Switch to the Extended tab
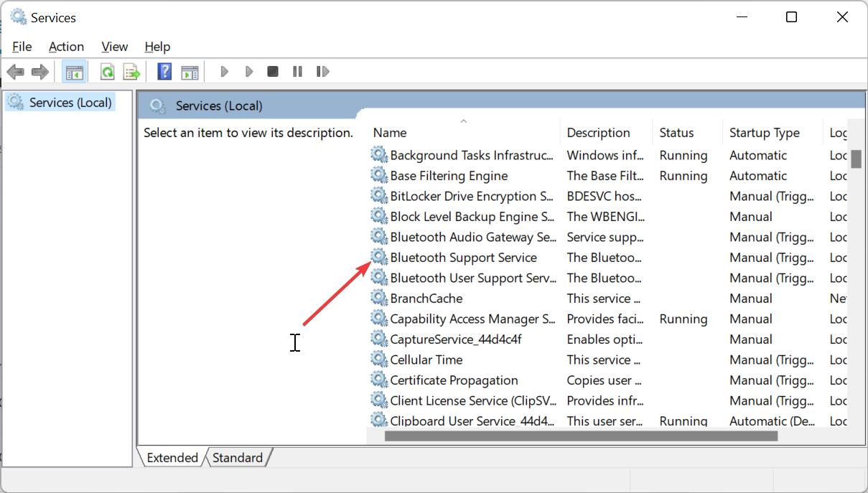This screenshot has height=493, width=868. pos(172,457)
